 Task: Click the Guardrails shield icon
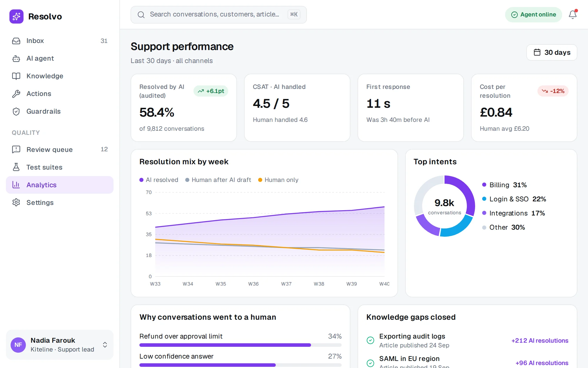tap(16, 112)
